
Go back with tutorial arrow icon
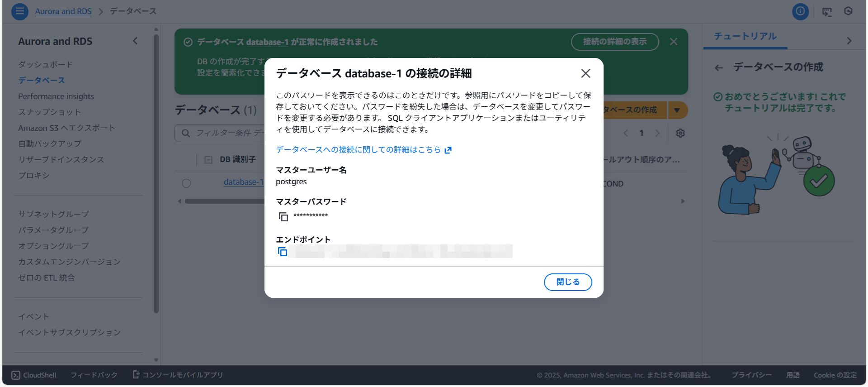(x=719, y=68)
